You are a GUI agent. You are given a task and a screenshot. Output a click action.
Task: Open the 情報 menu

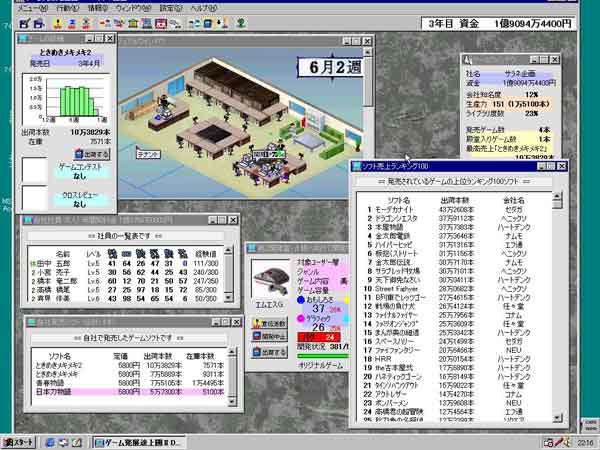click(x=99, y=7)
